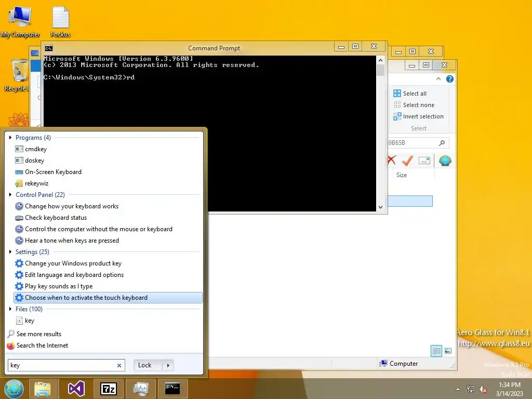Choose when to activate the touch keyboard
This screenshot has height=399, width=532.
[108, 298]
